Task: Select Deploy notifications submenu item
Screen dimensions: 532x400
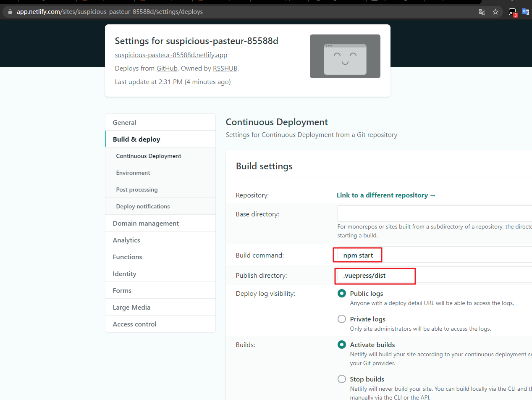Action: click(x=160, y=206)
